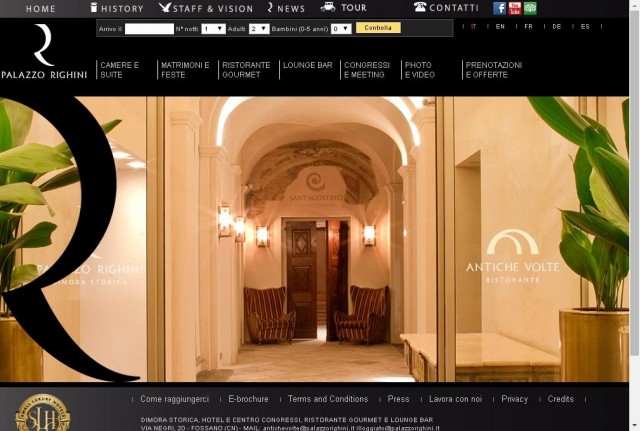Image resolution: width=640 pixels, height=431 pixels.
Task: Open the Facebook icon link
Action: tap(500, 8)
